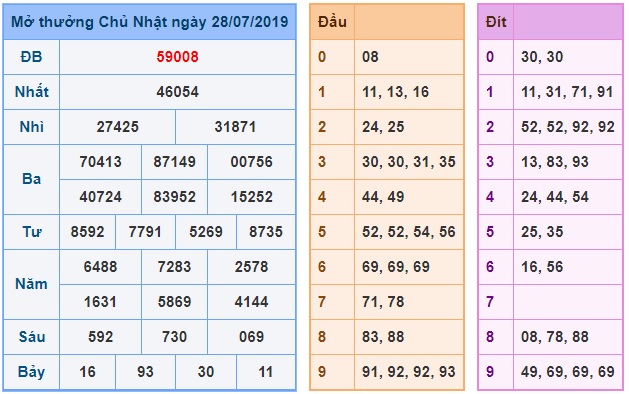
Task: Select the Đầu value '69, 69, 69'
Action: [396, 266]
